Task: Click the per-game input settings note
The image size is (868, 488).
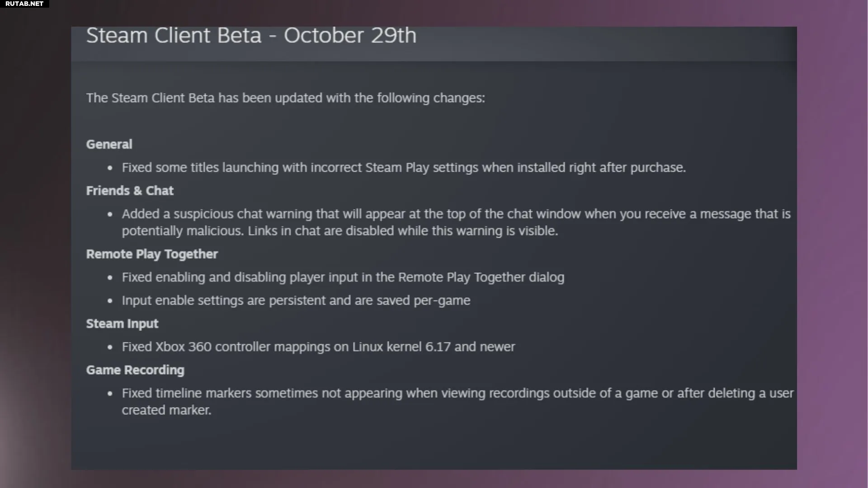Action: click(296, 300)
